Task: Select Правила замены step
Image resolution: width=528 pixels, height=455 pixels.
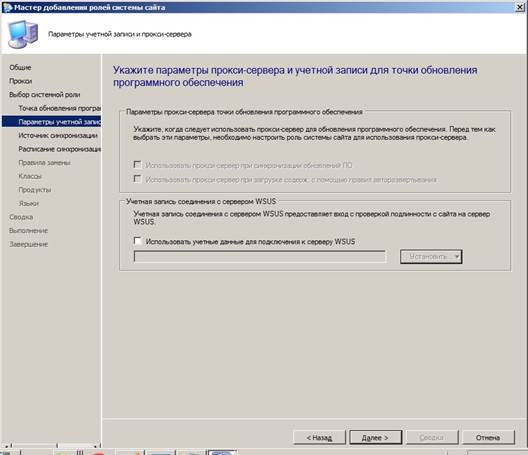Action: [x=44, y=163]
